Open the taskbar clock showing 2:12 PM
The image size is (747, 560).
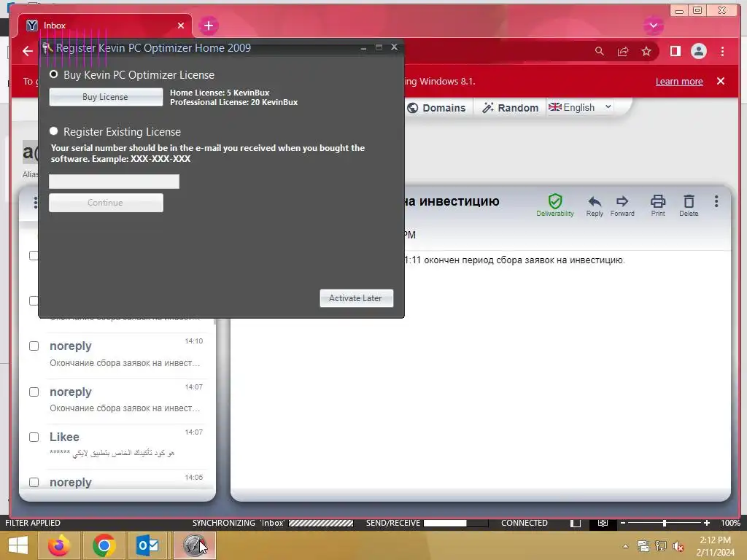click(715, 546)
